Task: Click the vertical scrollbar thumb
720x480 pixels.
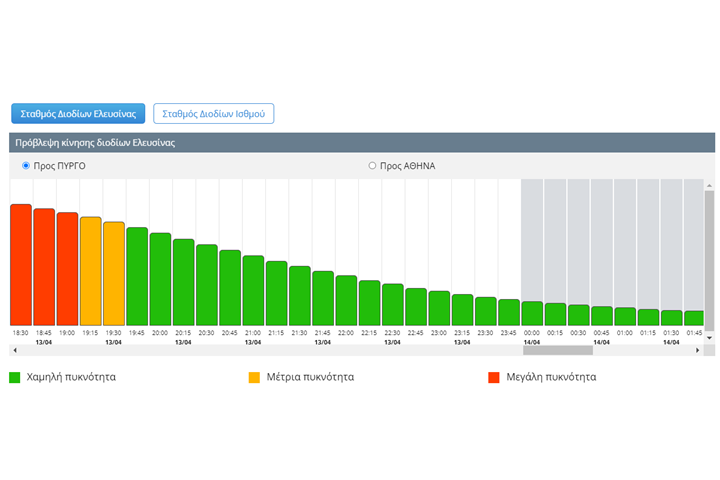Action: pyautogui.click(x=709, y=260)
